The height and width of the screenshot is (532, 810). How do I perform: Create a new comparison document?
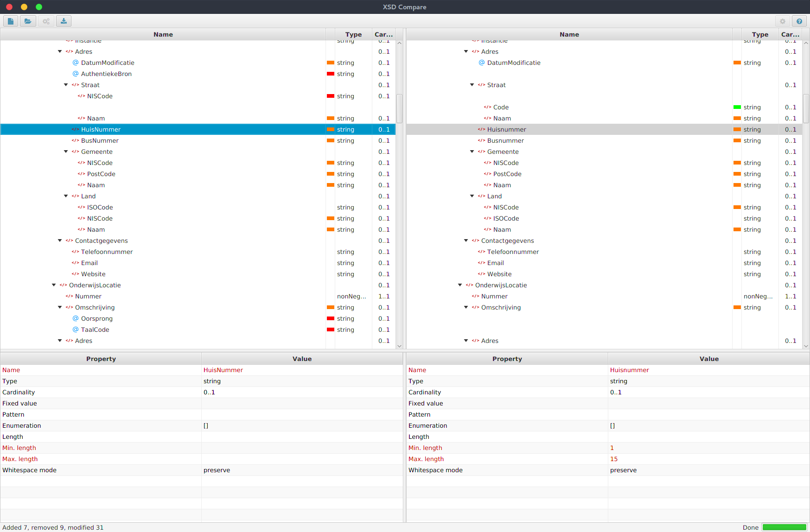coord(10,21)
